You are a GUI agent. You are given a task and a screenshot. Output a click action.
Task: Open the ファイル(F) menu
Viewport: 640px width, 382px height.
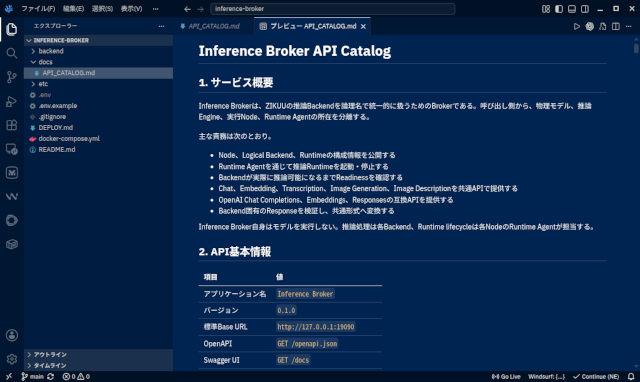click(38, 9)
